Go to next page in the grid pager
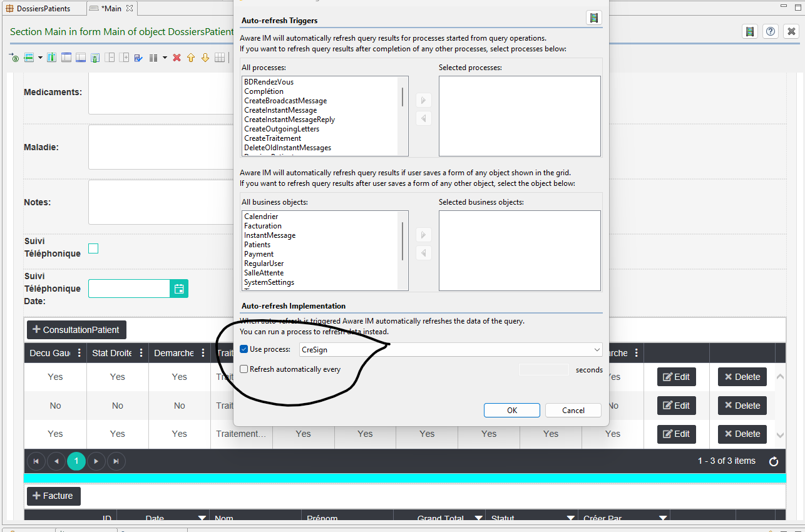The width and height of the screenshot is (805, 532). pos(96,461)
